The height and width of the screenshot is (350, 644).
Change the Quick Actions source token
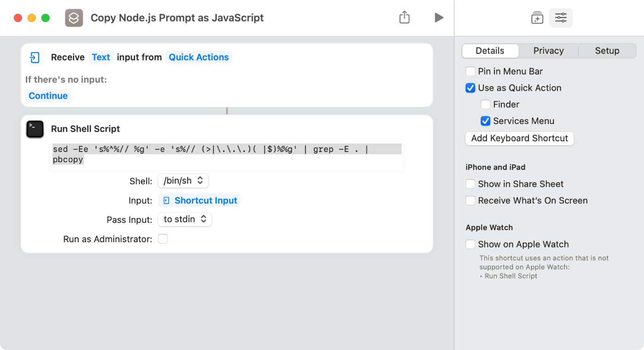[x=199, y=57]
